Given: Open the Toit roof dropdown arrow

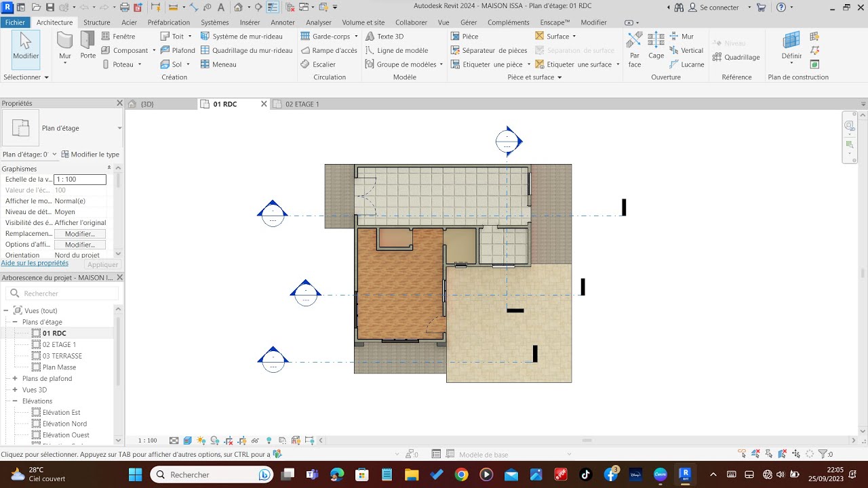Looking at the screenshot, I should pyautogui.click(x=190, y=37).
